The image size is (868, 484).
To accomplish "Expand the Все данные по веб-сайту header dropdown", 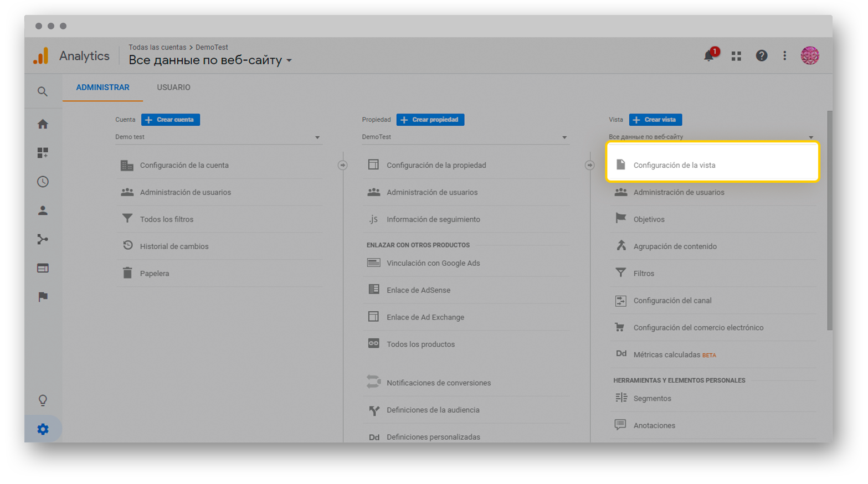I will (x=210, y=60).
